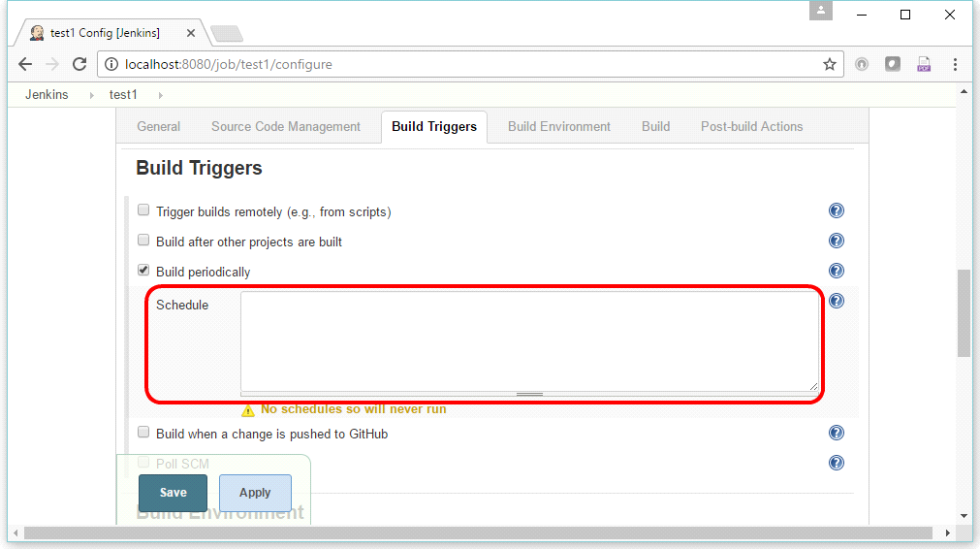Screen dimensions: 980x549
Task: Click the Schedule field label
Action: click(x=182, y=305)
